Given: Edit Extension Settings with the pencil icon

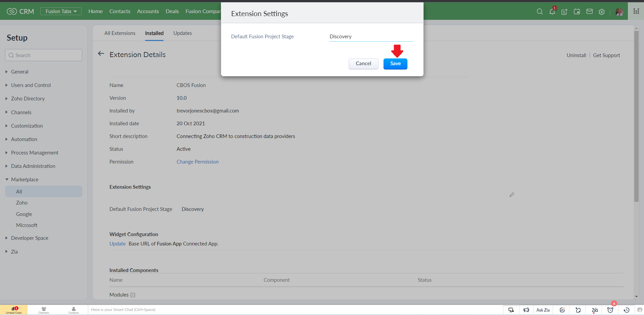Looking at the screenshot, I should 512,195.
